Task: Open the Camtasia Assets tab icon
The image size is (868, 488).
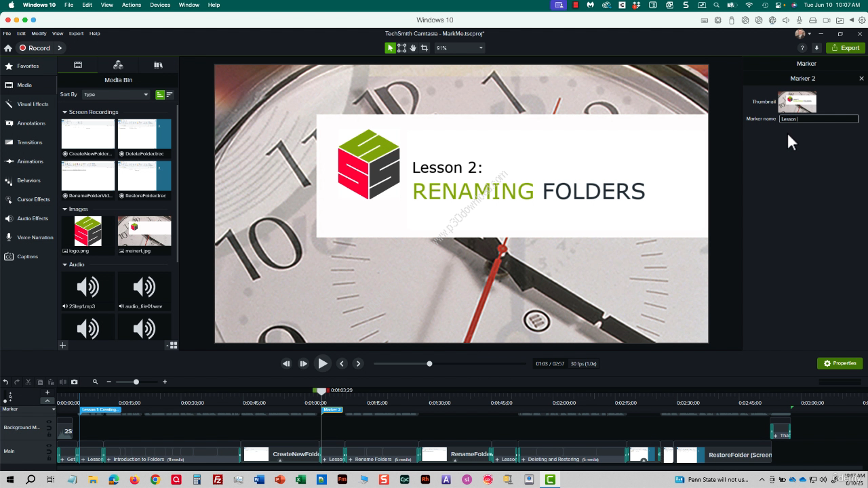Action: tap(118, 65)
